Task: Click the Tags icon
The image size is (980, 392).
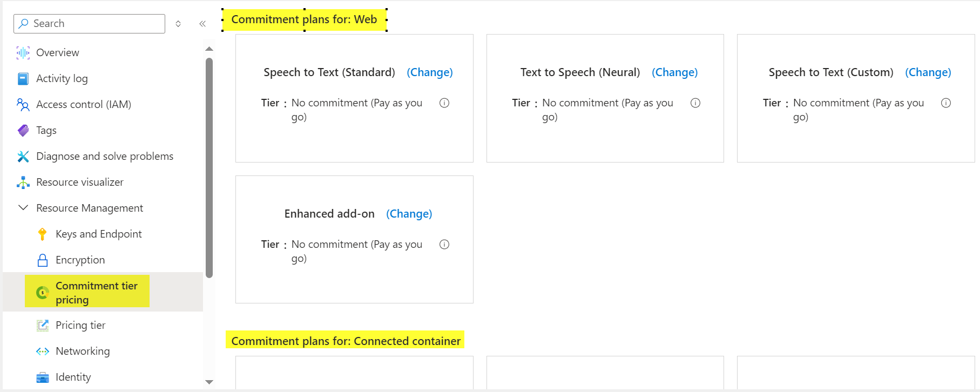Action: (x=22, y=130)
